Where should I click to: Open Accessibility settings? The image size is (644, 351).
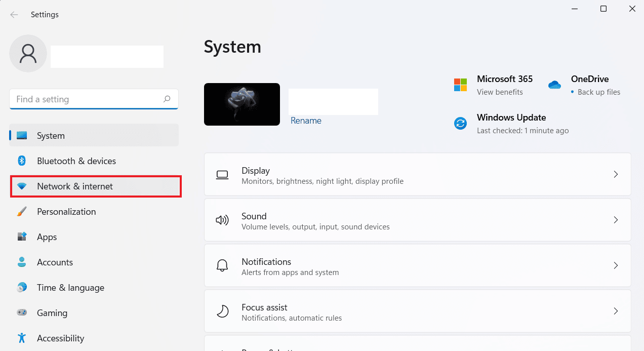[x=94, y=338]
